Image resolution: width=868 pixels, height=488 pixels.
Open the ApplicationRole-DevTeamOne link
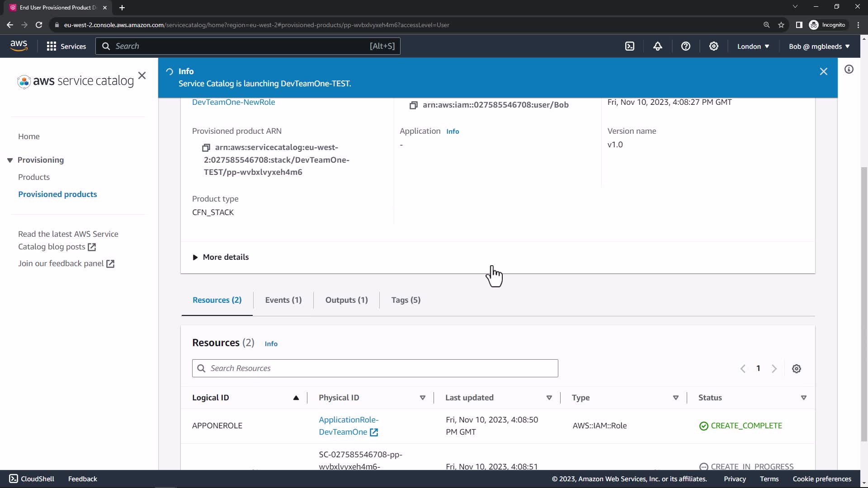click(348, 426)
